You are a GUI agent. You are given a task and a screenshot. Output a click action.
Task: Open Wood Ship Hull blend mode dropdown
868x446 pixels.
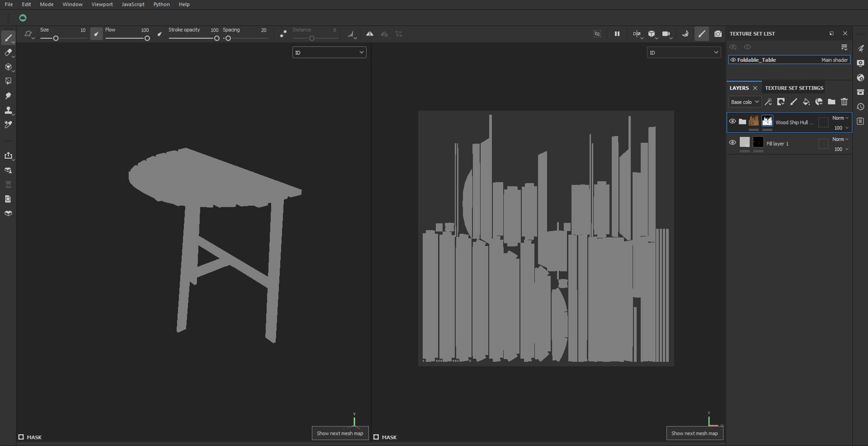[840, 118]
